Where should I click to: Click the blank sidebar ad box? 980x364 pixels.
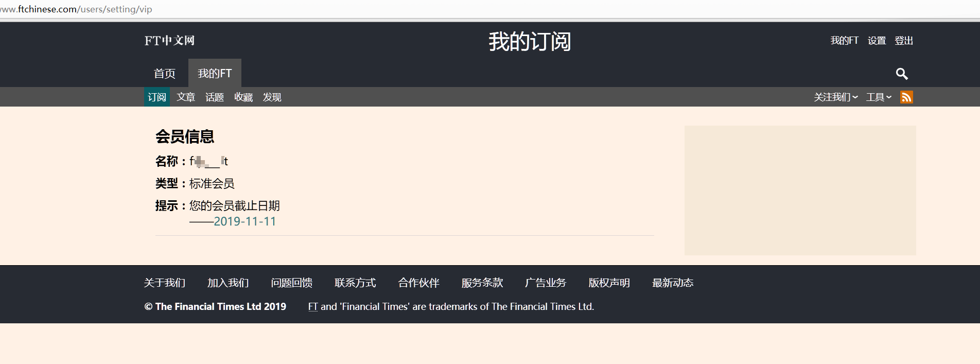pyautogui.click(x=800, y=190)
